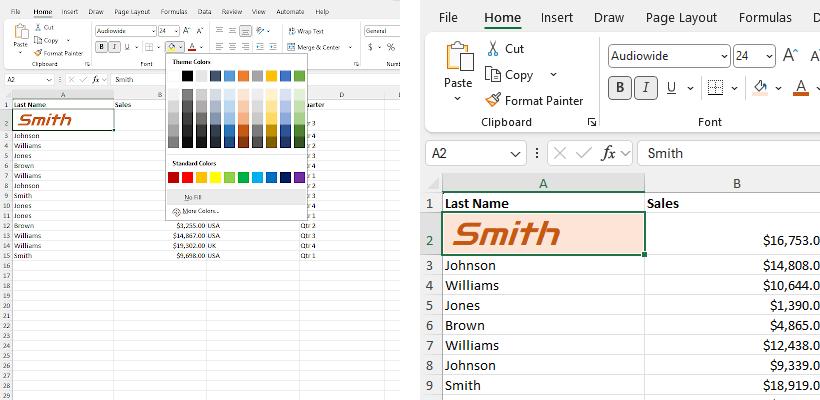Click the Insert Function fx icon in enlarged view
The image size is (820, 400).
[608, 153]
